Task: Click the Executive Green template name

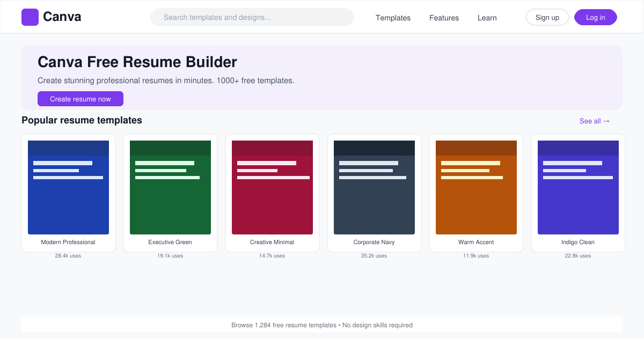Action: click(170, 242)
